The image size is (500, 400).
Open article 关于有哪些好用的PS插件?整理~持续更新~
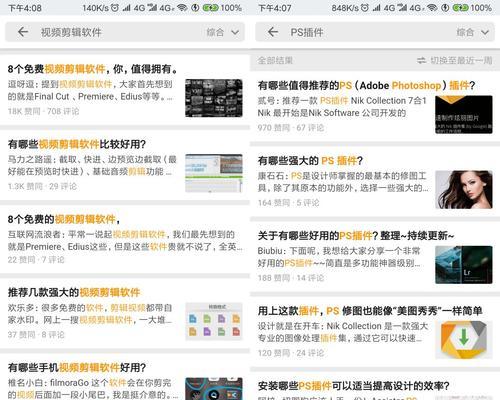pos(356,236)
